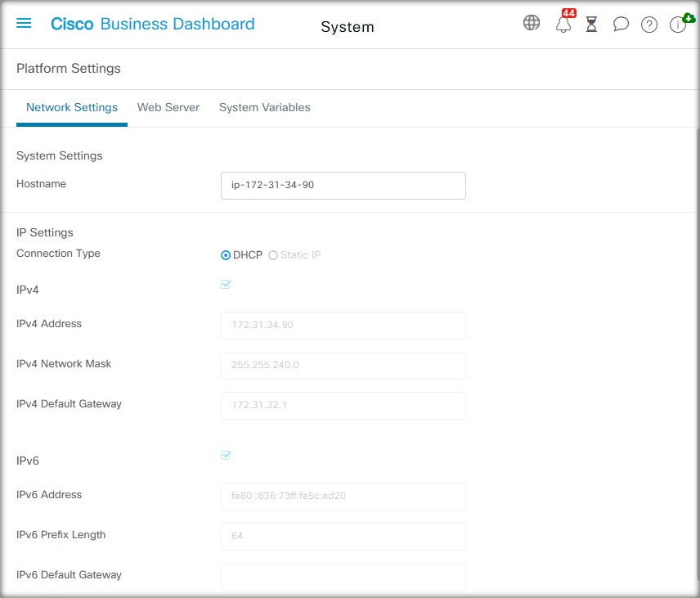This screenshot has height=598, width=700.
Task: Toggle the IPv4 checkbox
Action: pos(226,284)
